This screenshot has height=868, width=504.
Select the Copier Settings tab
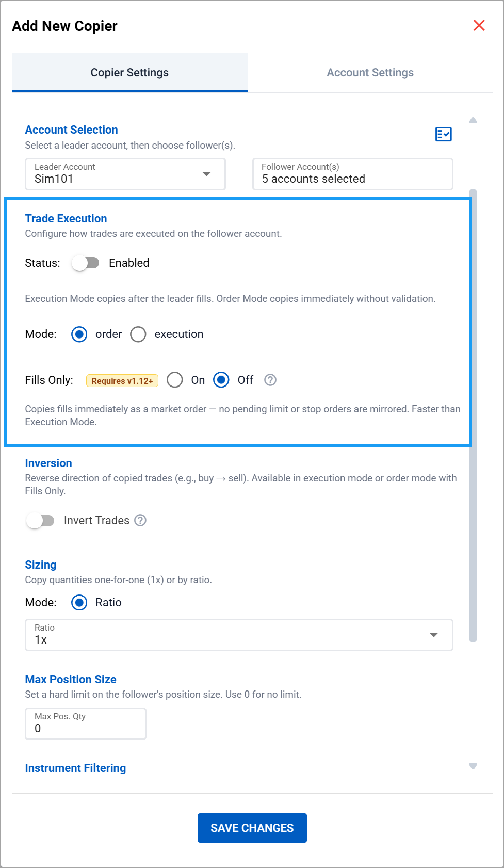(x=129, y=73)
